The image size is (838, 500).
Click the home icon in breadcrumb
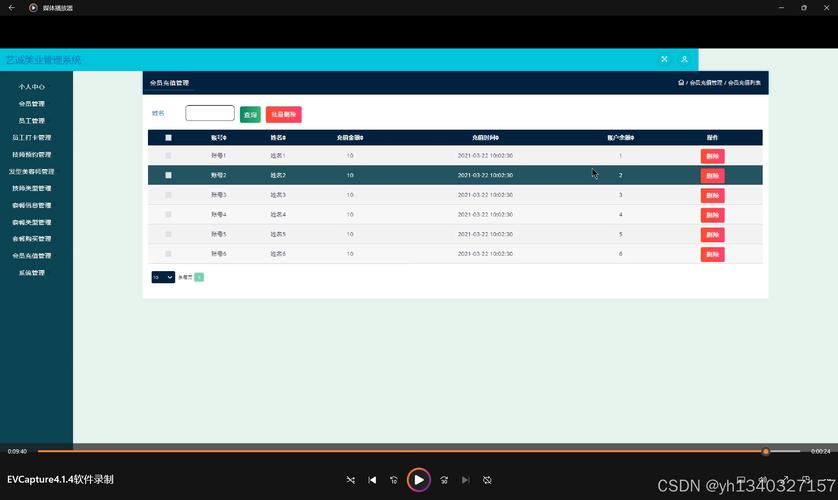pos(681,83)
